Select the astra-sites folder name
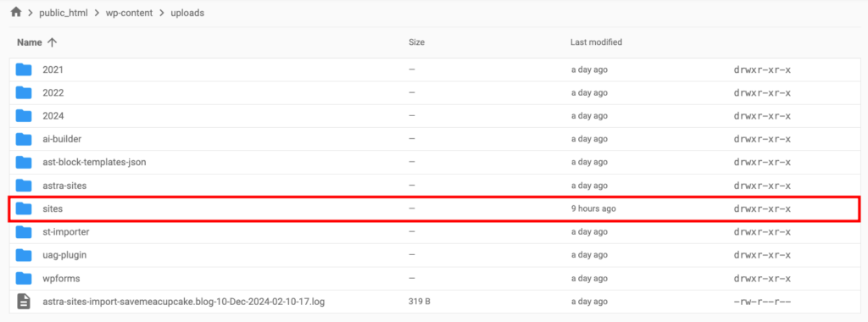The height and width of the screenshot is (322, 868). pyautogui.click(x=64, y=186)
